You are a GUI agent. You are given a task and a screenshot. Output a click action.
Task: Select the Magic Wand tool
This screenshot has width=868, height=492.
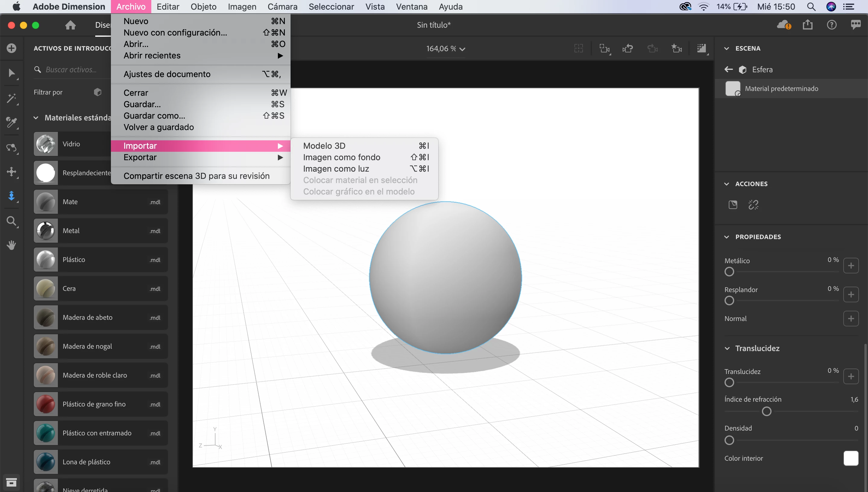point(11,98)
